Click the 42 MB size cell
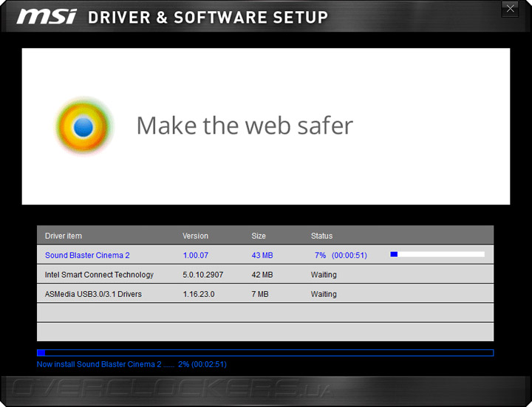This screenshot has width=532, height=407. click(x=262, y=274)
